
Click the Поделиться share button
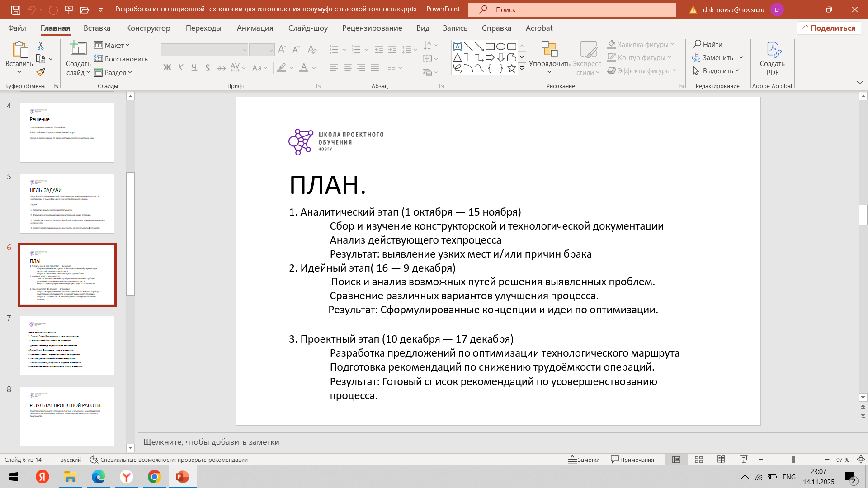pos(829,28)
